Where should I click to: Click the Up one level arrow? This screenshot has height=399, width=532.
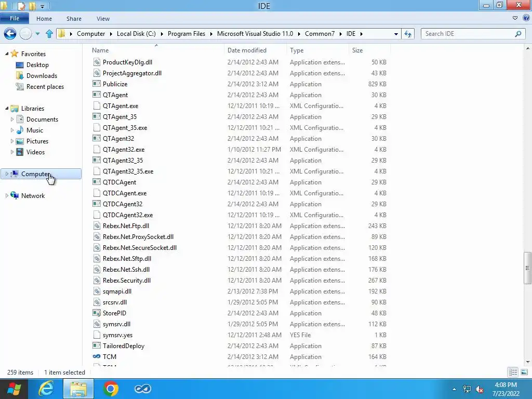(x=49, y=34)
